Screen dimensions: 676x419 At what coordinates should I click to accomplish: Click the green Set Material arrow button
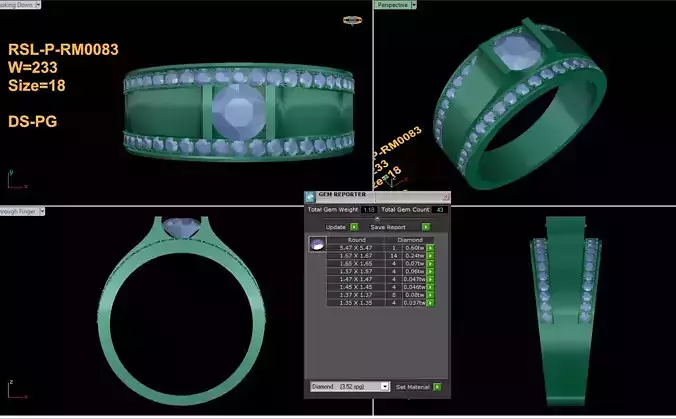[437, 387]
